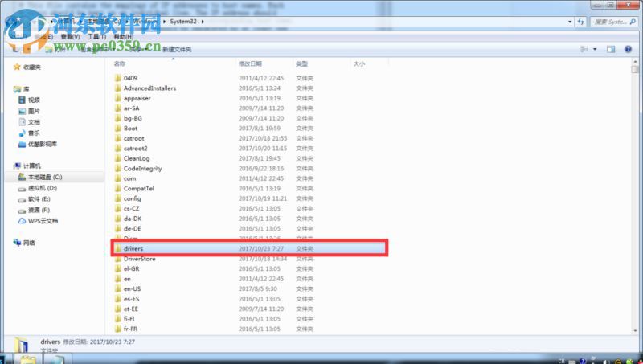The height and width of the screenshot is (364, 643).
Task: Select the da-DK folder name
Action: point(133,219)
